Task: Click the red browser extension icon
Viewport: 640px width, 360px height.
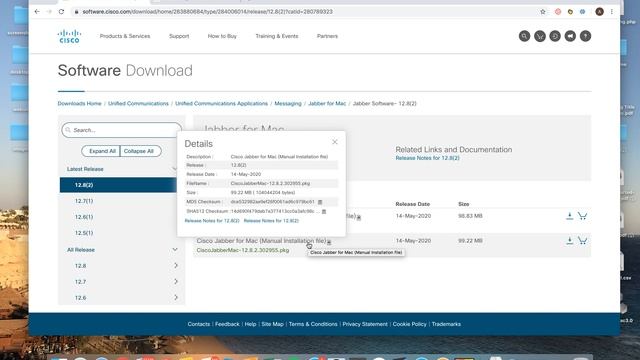Action: tap(558, 12)
